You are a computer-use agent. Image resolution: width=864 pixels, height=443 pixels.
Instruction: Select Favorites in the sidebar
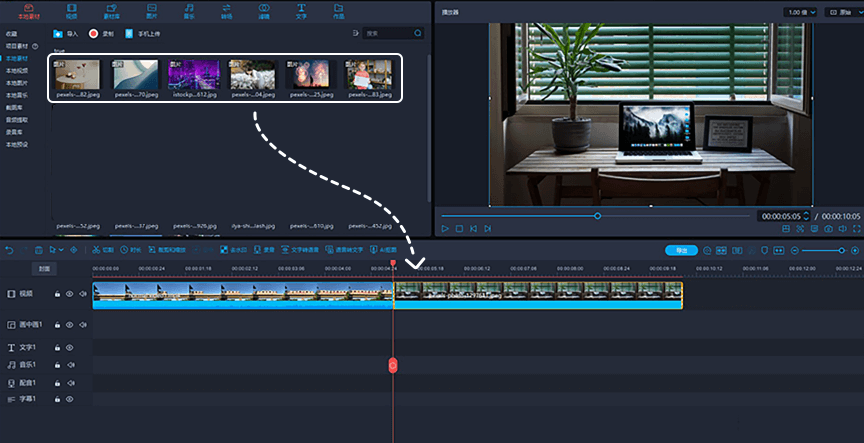(11, 34)
